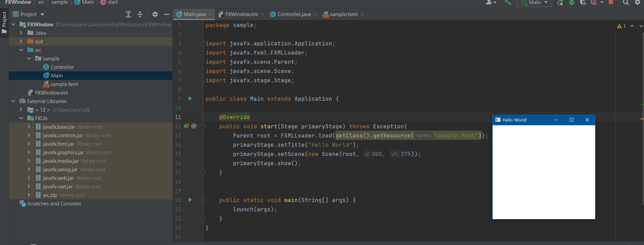Close the Main.java tab
Image resolution: width=644 pixels, height=245 pixels.
click(x=210, y=14)
